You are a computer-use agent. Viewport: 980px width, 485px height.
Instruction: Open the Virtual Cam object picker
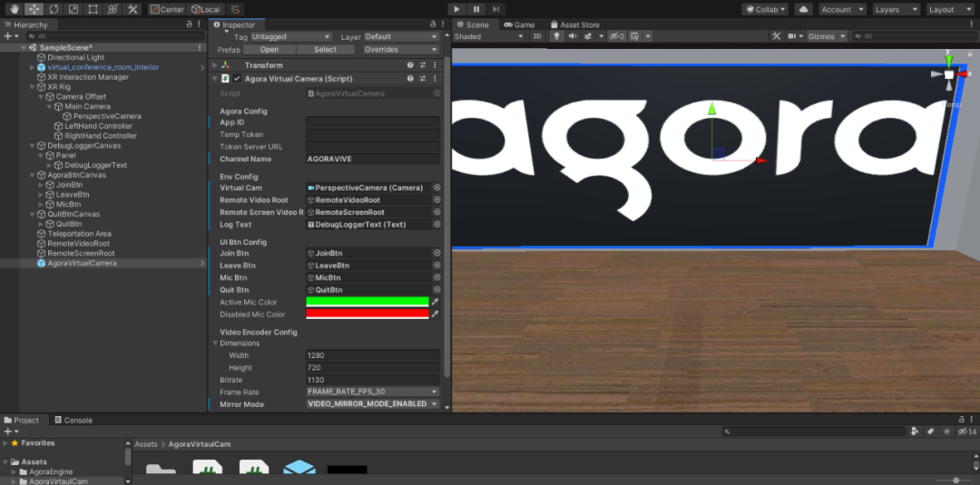(436, 188)
